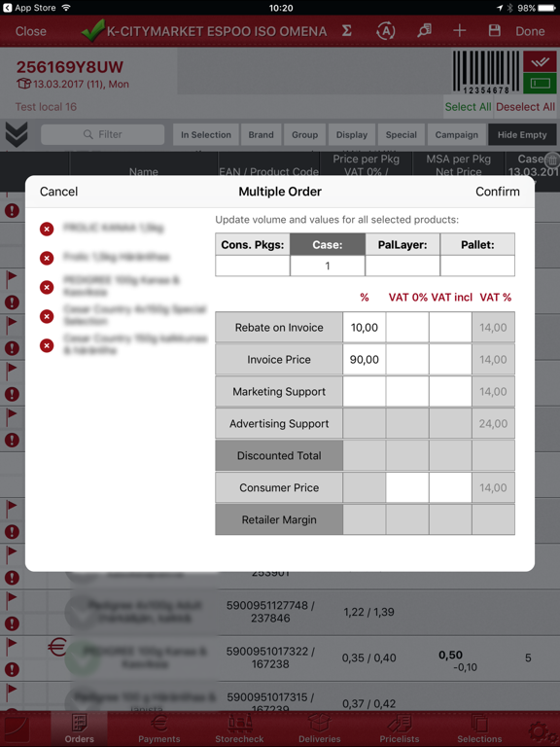560x747 pixels.
Task: Remove fourth selected product from list
Action: click(x=47, y=316)
